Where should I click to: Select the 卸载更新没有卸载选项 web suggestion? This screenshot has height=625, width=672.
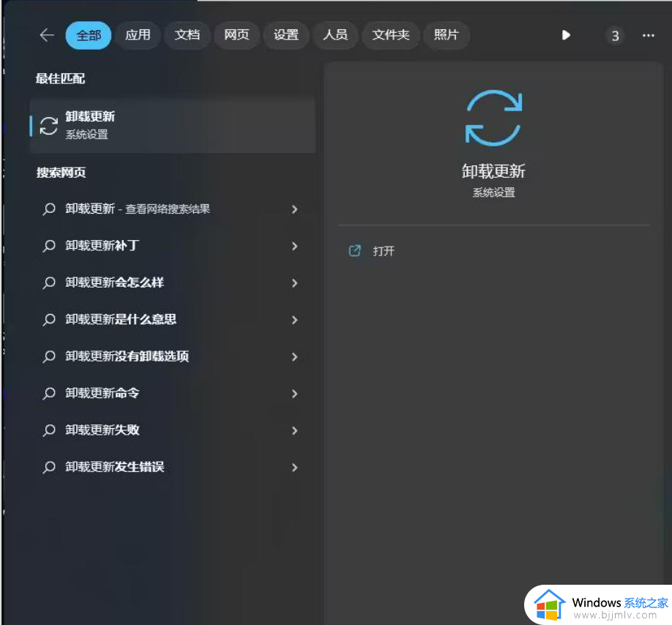pos(173,356)
